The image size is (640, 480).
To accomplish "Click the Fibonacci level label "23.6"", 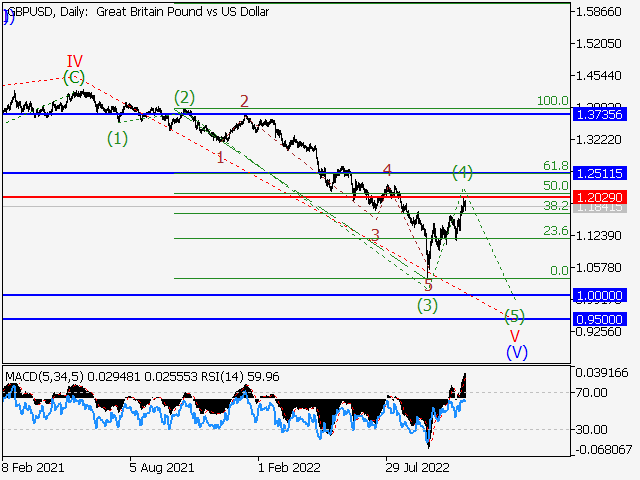I will click(x=556, y=231).
